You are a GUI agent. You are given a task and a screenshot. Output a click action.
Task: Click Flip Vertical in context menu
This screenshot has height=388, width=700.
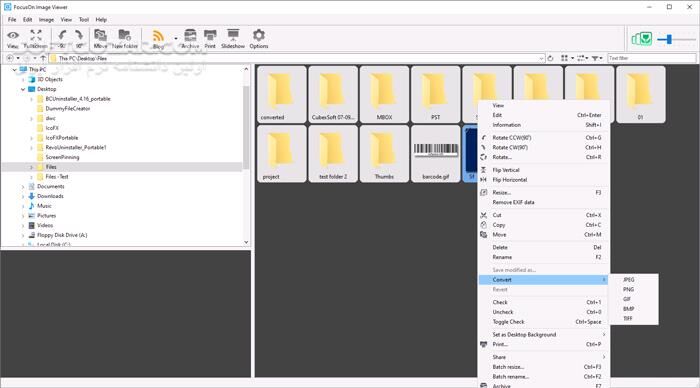[544, 170]
